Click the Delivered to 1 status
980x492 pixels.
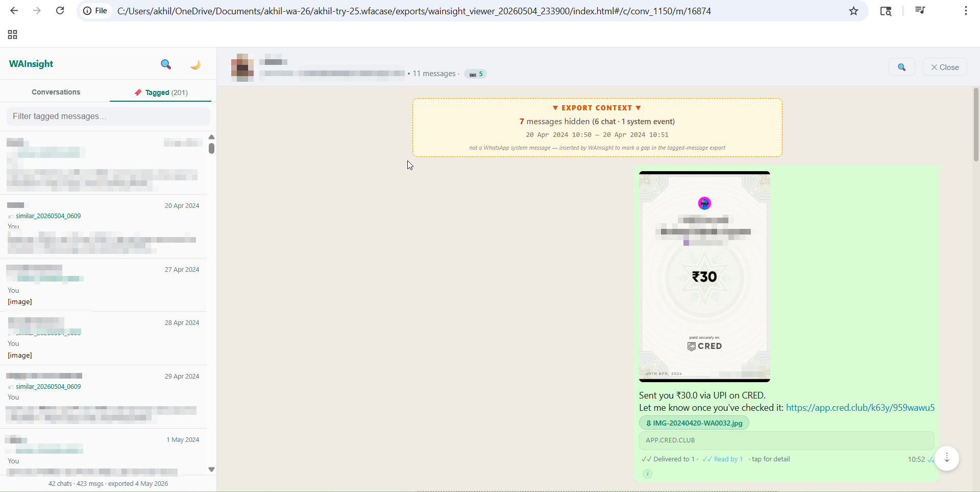coord(668,459)
